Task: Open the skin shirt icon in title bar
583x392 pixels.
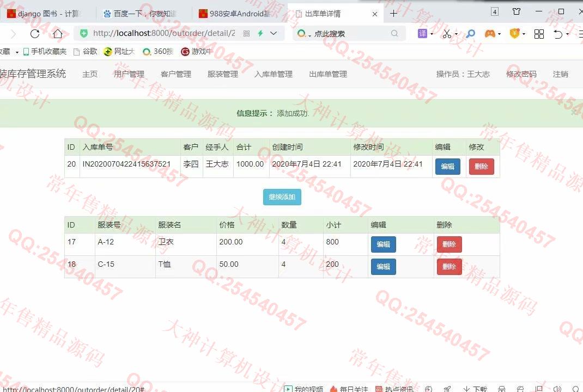Action: [x=517, y=11]
